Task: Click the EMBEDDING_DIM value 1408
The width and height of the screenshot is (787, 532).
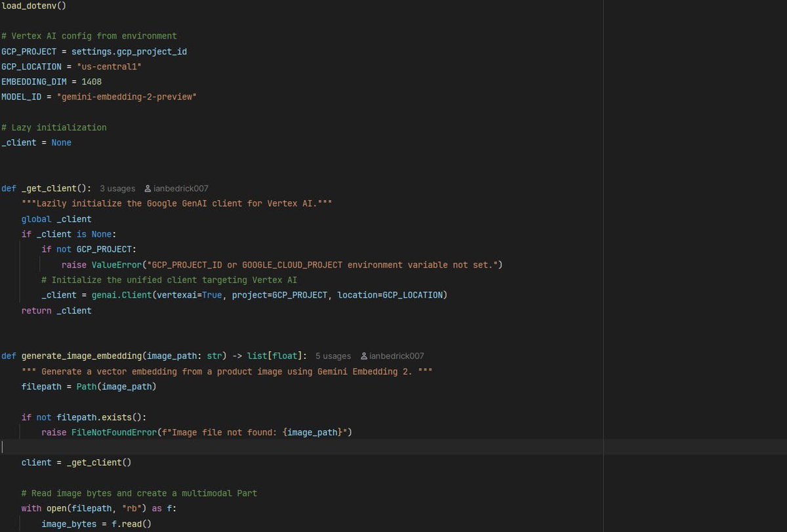Action: click(x=91, y=82)
